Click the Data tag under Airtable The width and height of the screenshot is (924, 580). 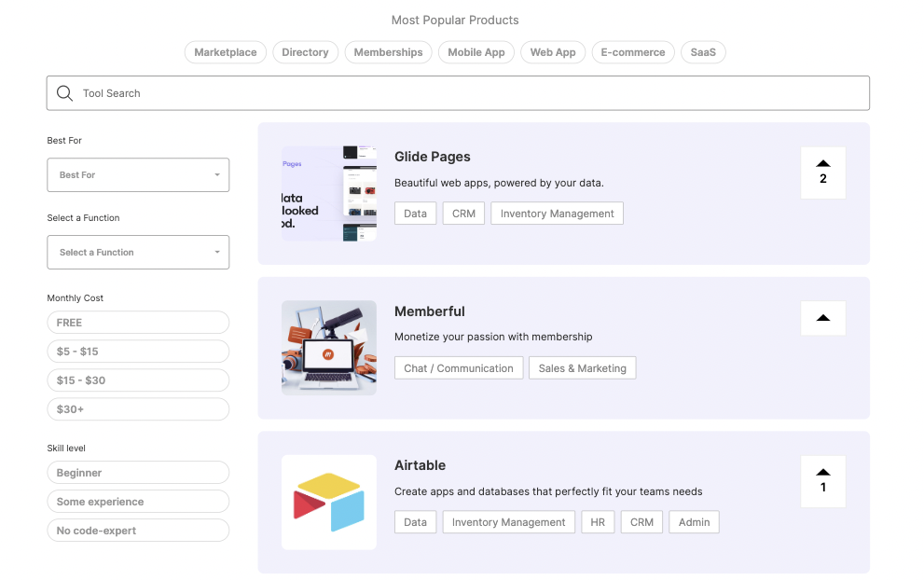pyautogui.click(x=416, y=522)
